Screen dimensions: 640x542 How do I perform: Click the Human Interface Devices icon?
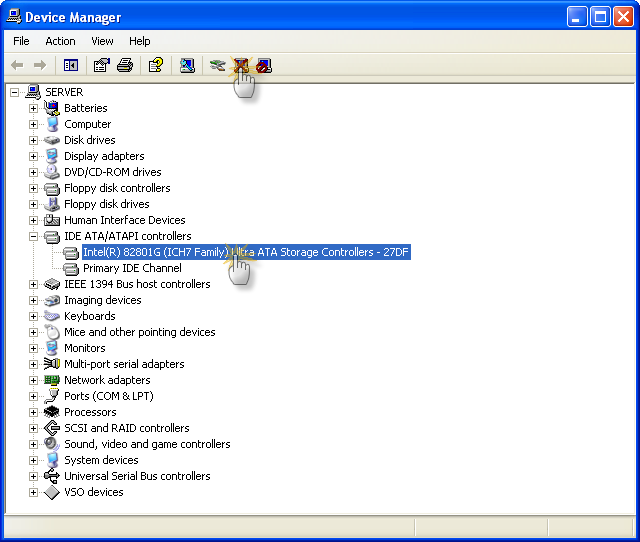[52, 220]
